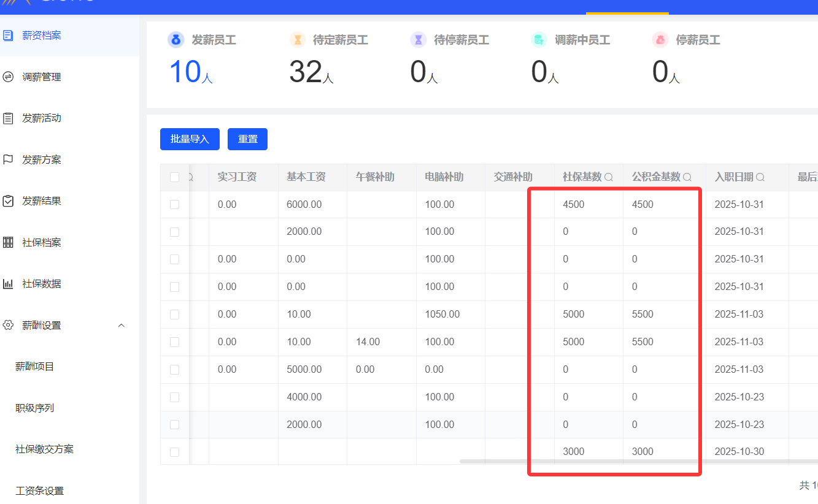The image size is (818, 504).
Task: Open 薪酬项目 submenu item
Action: click(x=35, y=367)
